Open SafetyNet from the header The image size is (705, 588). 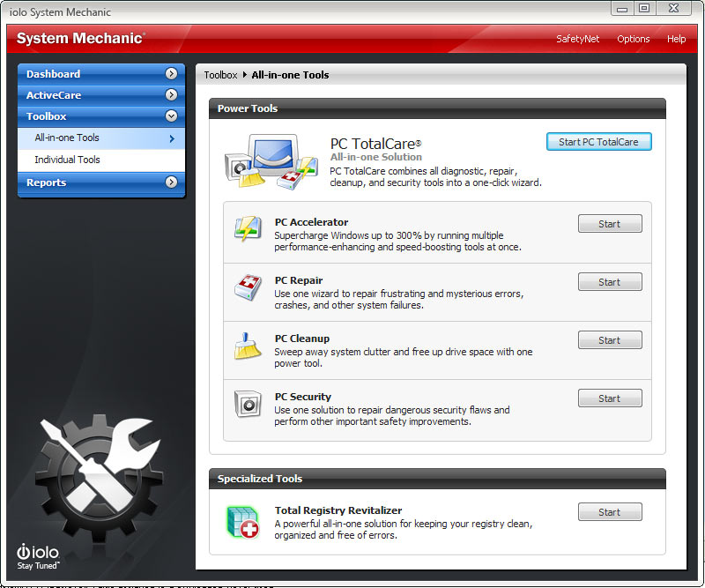coord(577,39)
